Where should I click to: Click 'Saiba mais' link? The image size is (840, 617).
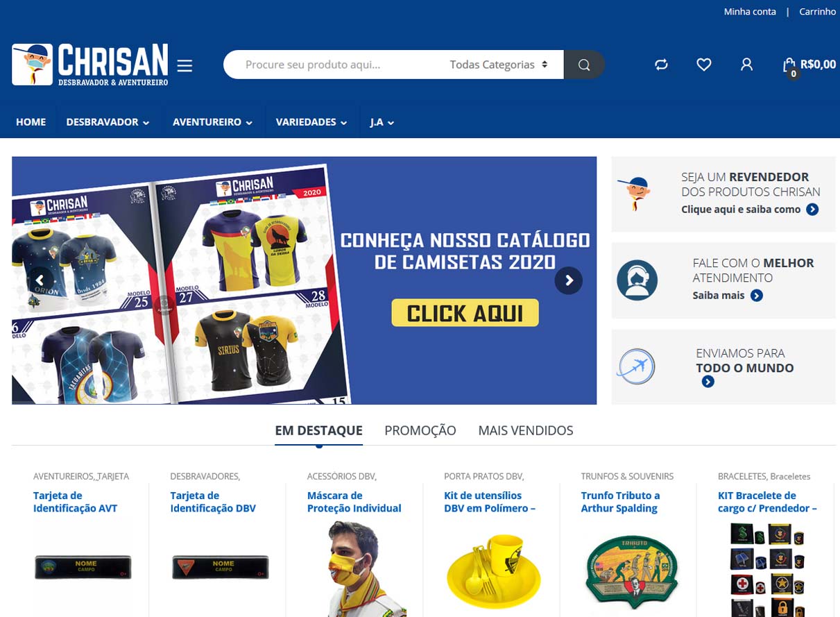click(719, 296)
